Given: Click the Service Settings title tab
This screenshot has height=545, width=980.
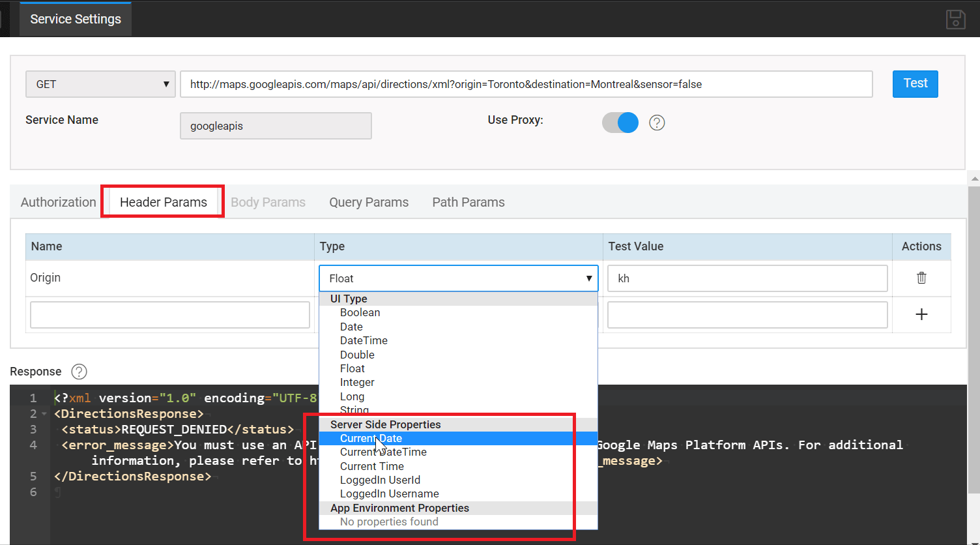Looking at the screenshot, I should click(x=76, y=20).
